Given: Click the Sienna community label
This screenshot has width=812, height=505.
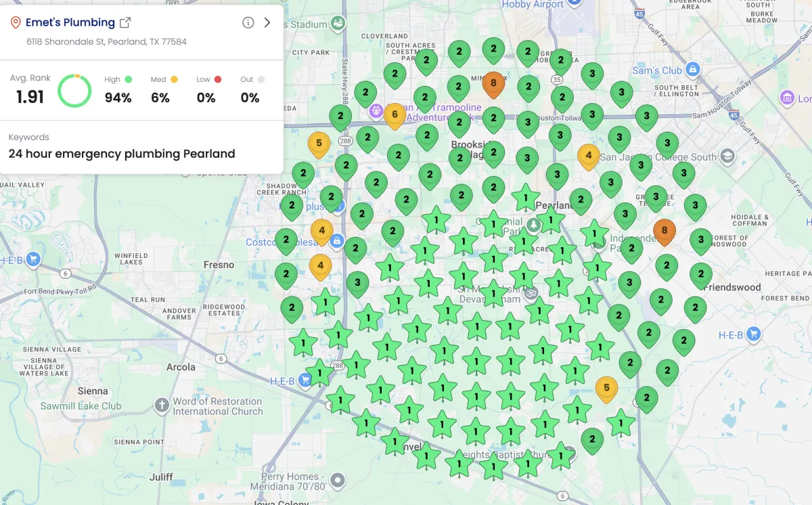Looking at the screenshot, I should pyautogui.click(x=93, y=391).
